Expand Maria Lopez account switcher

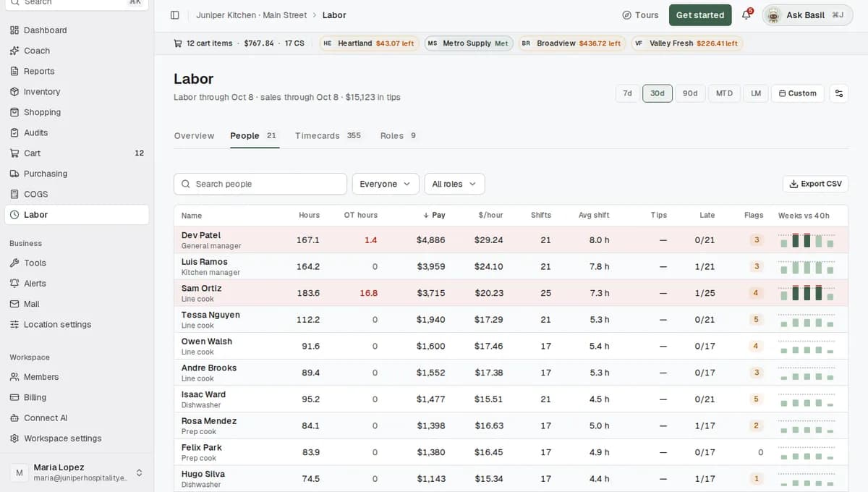pos(77,472)
